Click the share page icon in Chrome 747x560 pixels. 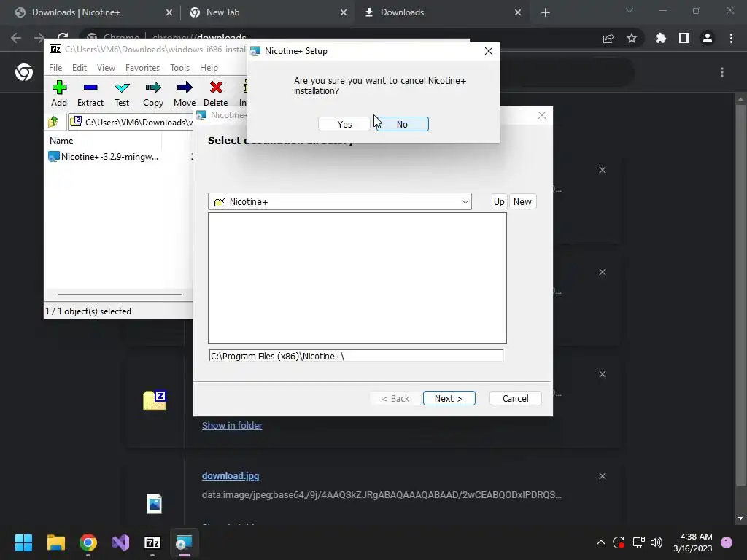(608, 38)
